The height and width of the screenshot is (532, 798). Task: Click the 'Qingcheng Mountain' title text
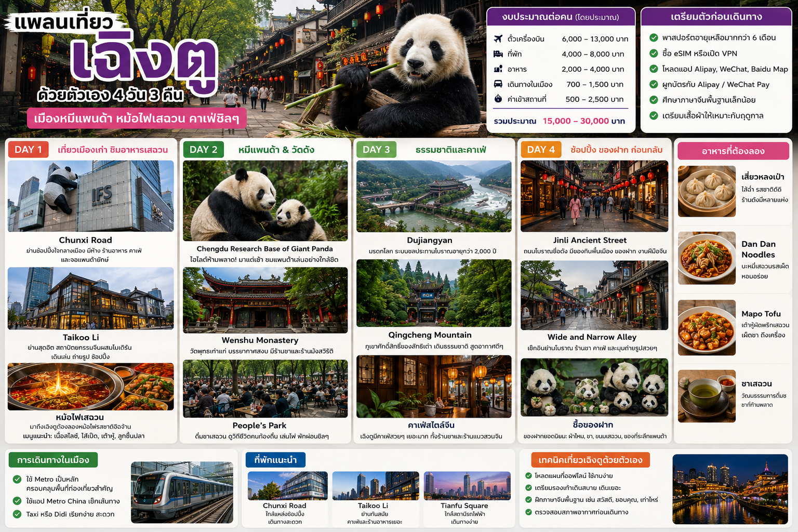click(430, 335)
